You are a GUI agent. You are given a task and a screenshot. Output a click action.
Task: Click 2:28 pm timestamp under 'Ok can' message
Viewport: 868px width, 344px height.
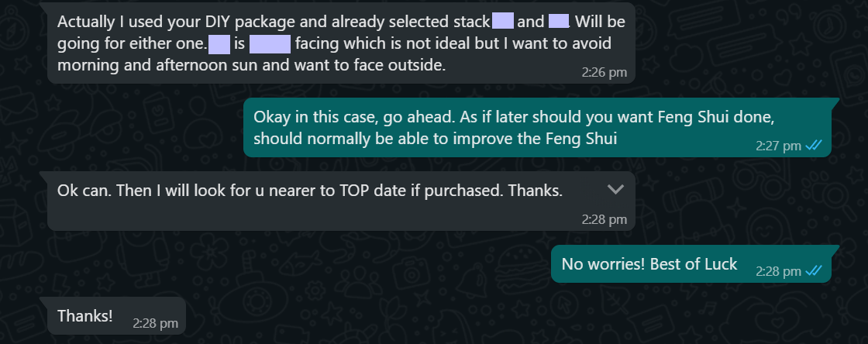point(604,219)
